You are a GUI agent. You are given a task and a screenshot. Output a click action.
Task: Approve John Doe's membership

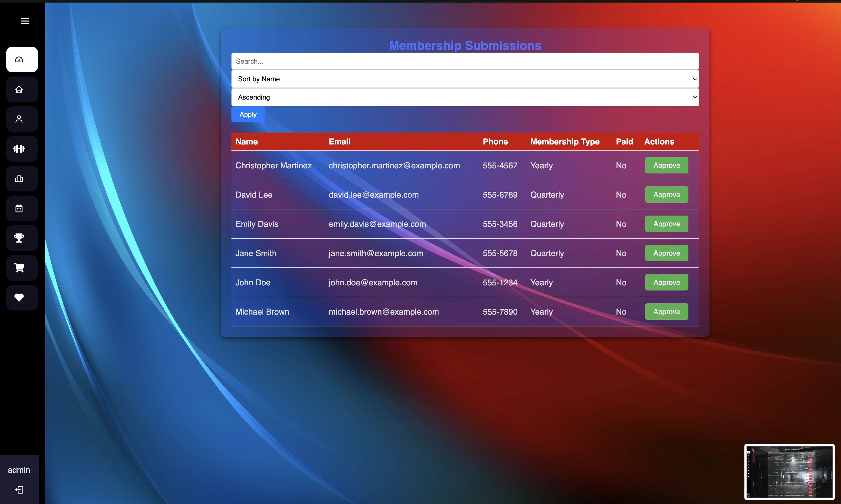(x=667, y=282)
